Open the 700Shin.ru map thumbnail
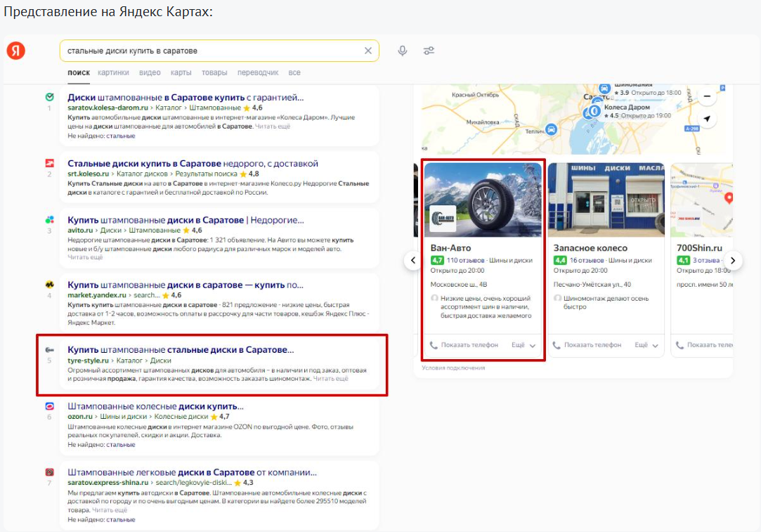 pyautogui.click(x=702, y=200)
